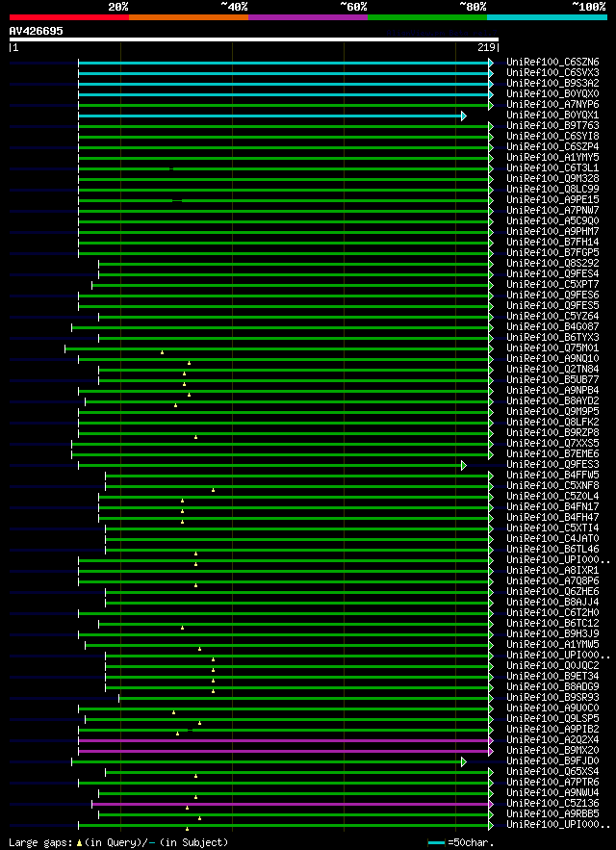Open hit UniRef100_B0YQX1
Screen dimensions: 616x850
(x=552, y=116)
